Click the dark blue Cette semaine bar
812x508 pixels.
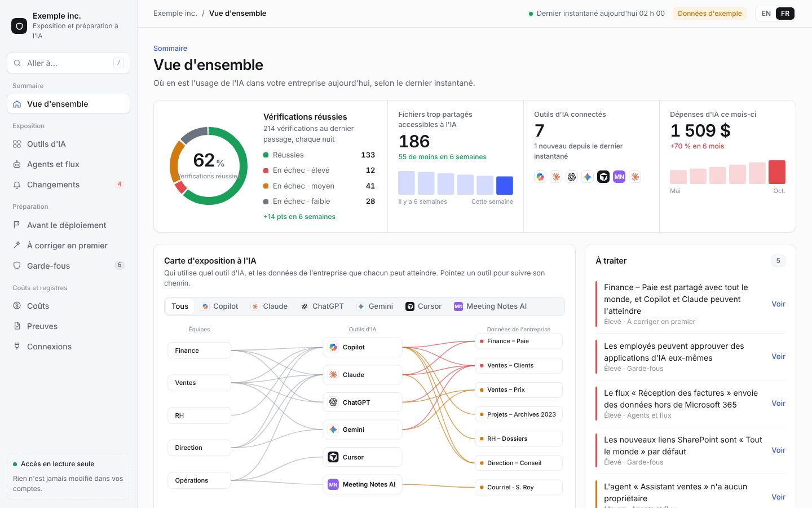[x=505, y=185]
